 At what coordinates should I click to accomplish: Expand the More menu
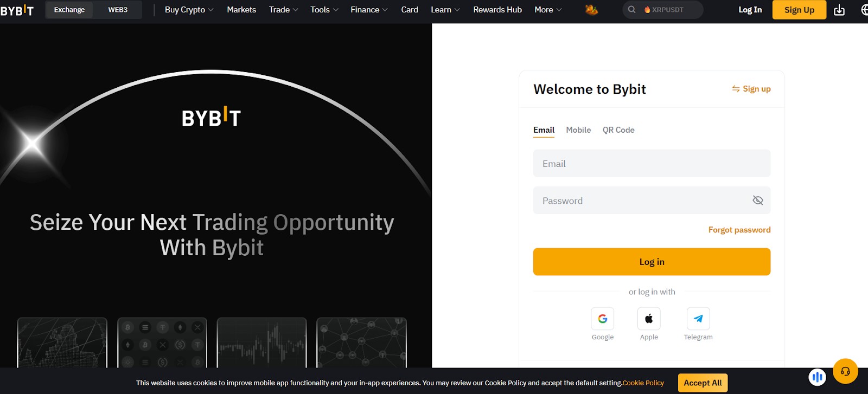pos(548,10)
